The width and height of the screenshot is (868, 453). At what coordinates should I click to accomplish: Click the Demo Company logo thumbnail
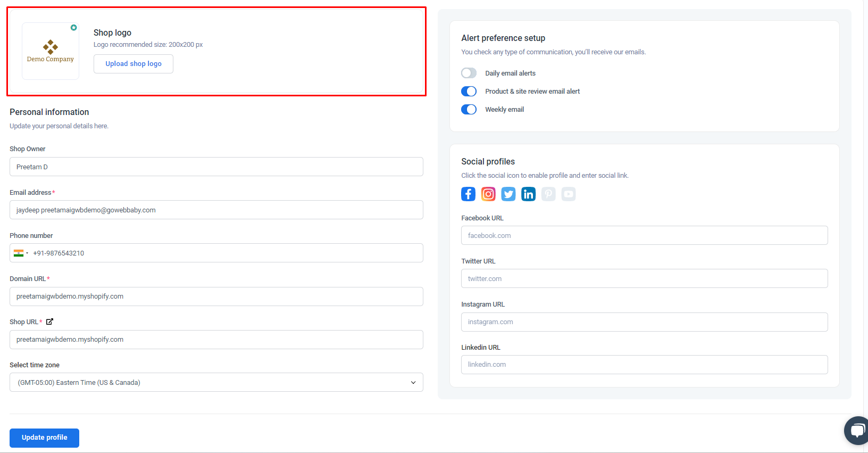pos(51,51)
